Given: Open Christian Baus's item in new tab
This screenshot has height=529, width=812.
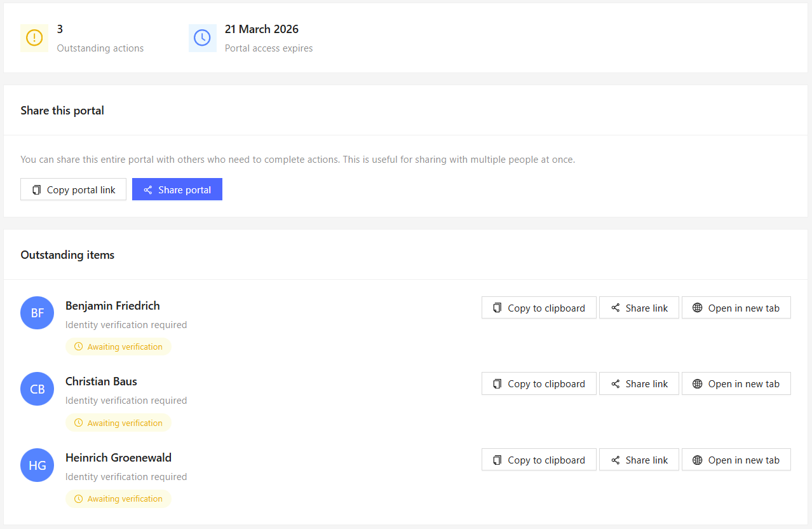Looking at the screenshot, I should point(736,383).
